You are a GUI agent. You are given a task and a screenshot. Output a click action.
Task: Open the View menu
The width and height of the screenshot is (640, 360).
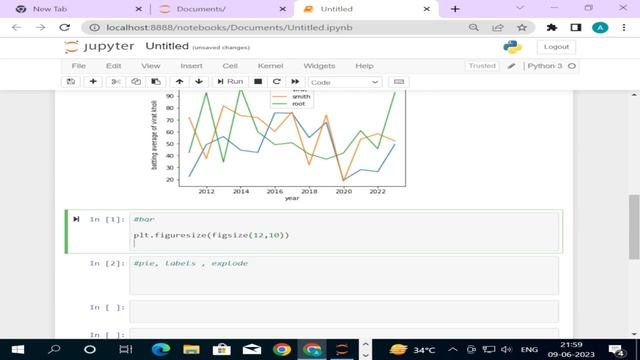[x=151, y=66]
